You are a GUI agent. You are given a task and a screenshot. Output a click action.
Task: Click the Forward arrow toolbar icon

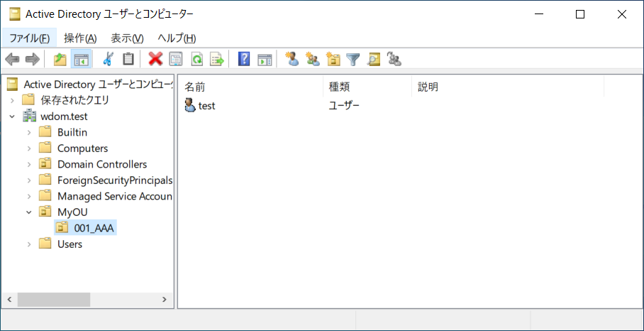tap(32, 59)
